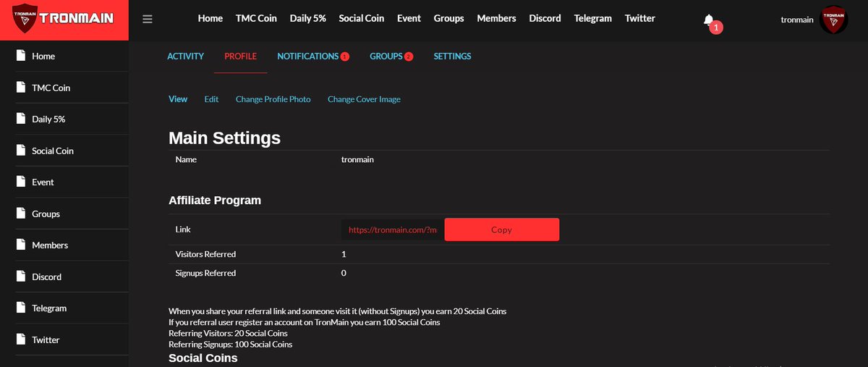Click the tronmain username in the header
The image size is (868, 367).
pyautogui.click(x=797, y=20)
